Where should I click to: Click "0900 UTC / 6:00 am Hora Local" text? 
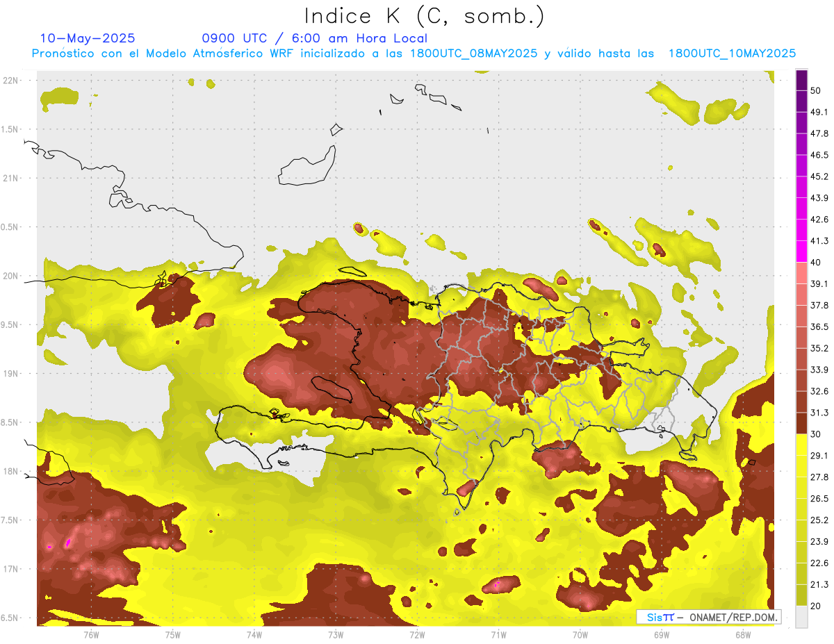point(315,38)
